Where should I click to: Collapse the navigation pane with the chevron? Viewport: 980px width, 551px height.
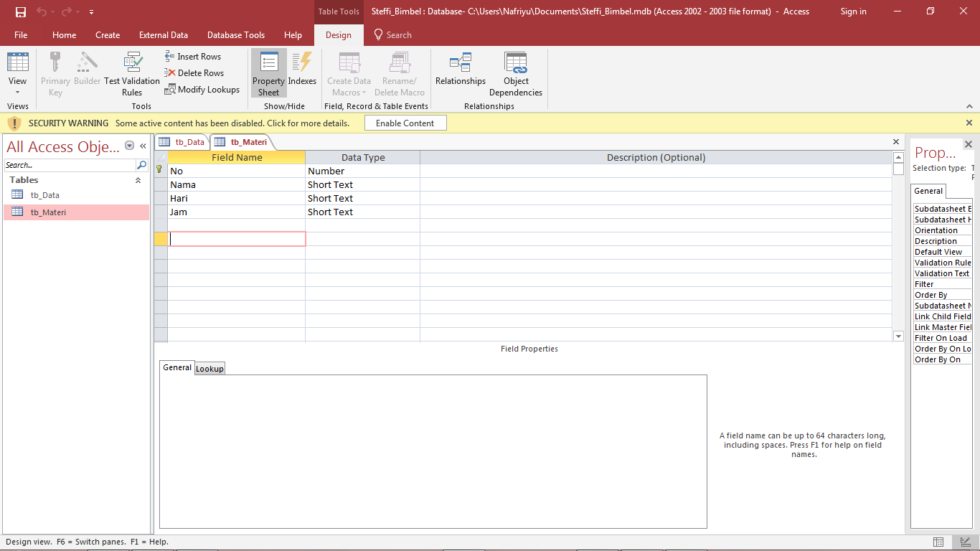(143, 146)
